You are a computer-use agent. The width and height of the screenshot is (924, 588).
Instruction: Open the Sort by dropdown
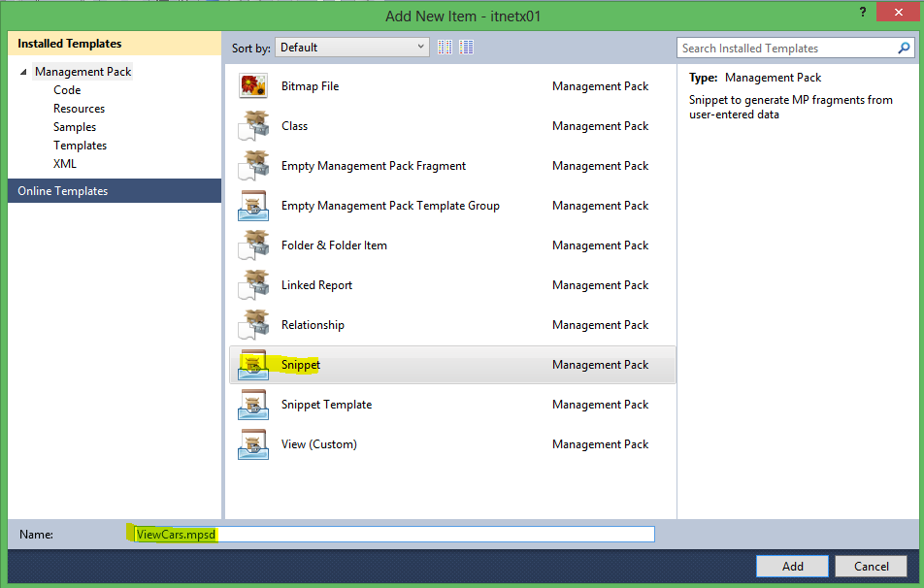click(351, 47)
